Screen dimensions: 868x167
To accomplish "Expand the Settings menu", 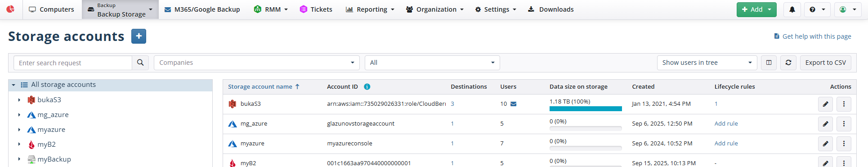I will (x=496, y=9).
